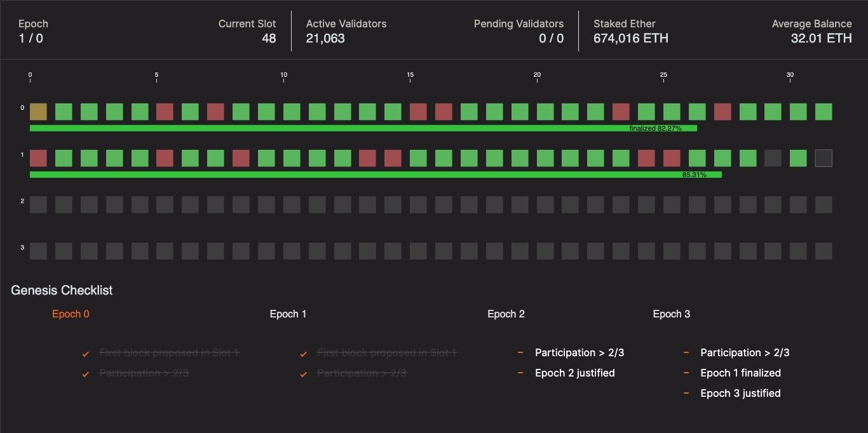Select the last red block in epoch 0 row
The height and width of the screenshot is (433, 868).
pyautogui.click(x=722, y=112)
